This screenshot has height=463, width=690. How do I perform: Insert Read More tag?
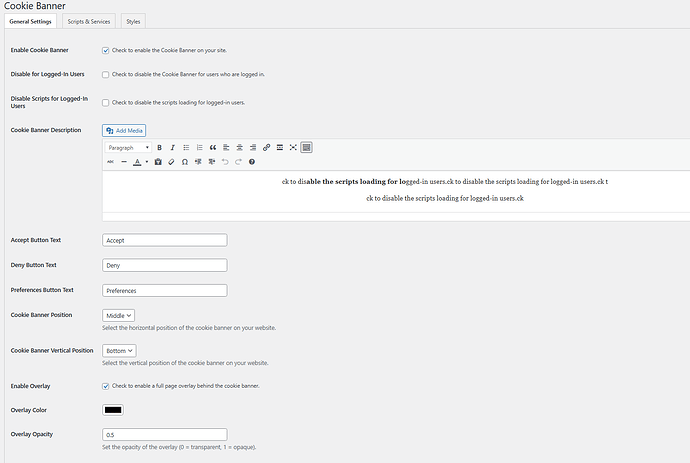280,148
